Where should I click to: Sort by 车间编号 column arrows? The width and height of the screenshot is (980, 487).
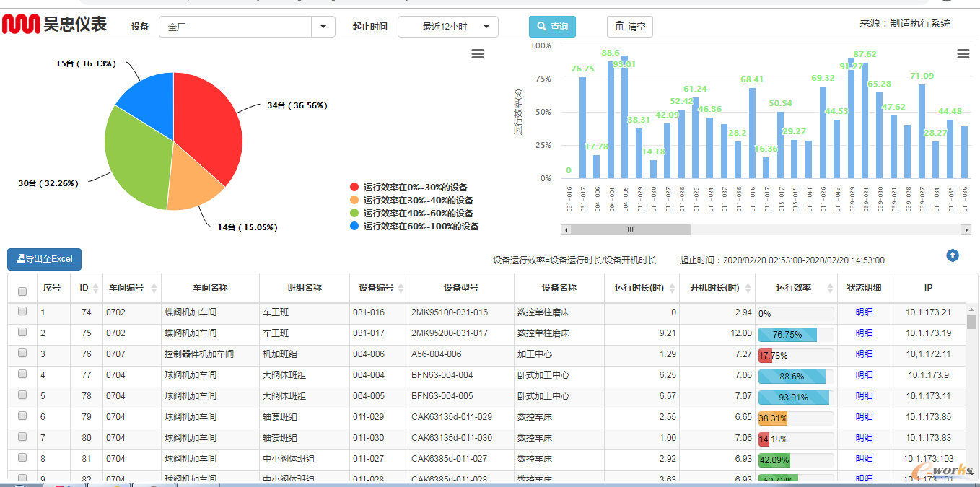(154, 288)
